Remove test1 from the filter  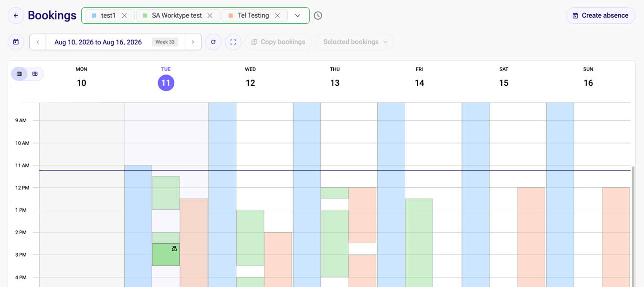[124, 16]
